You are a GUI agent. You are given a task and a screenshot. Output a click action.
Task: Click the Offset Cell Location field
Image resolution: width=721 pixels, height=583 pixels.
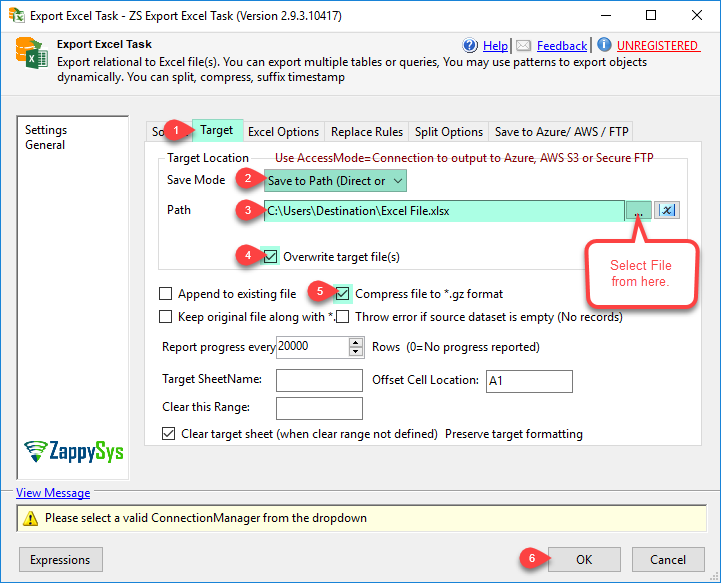(x=529, y=381)
